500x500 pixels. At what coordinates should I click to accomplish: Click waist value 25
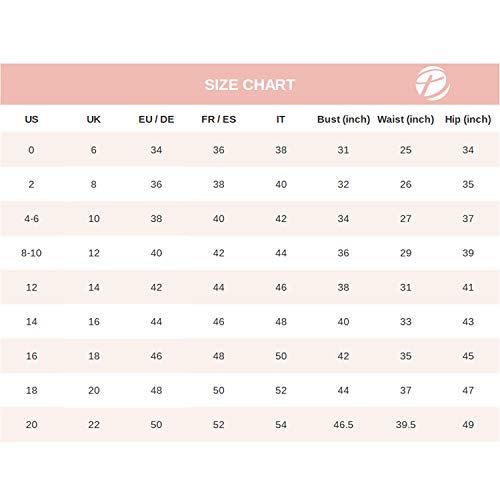point(406,150)
